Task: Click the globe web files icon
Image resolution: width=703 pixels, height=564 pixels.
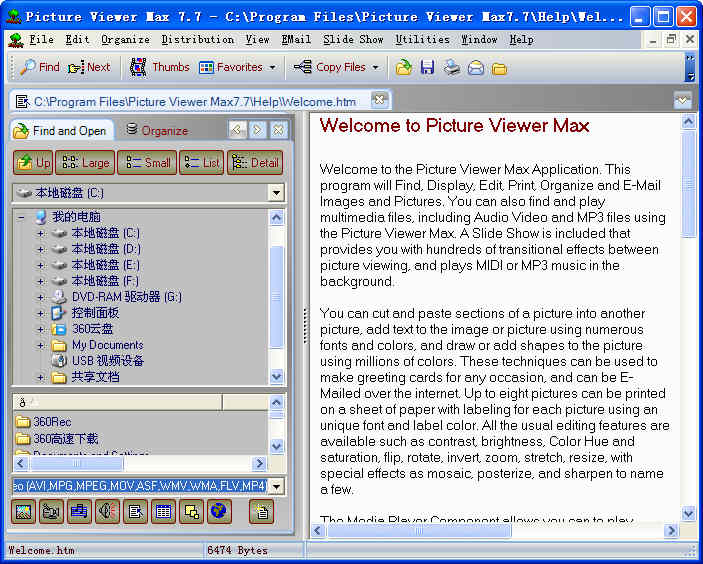Action: point(219,512)
